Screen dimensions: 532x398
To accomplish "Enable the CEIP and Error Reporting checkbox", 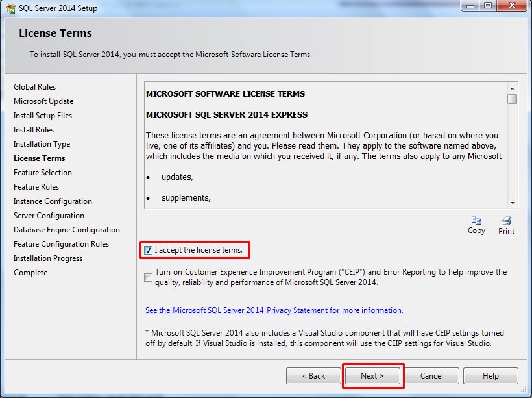I will pyautogui.click(x=149, y=277).
